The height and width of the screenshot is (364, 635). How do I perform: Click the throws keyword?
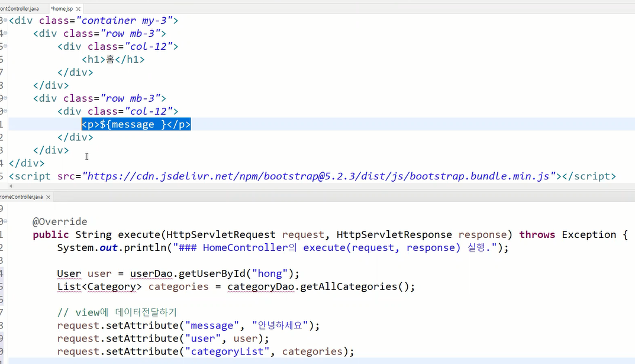pyautogui.click(x=537, y=234)
